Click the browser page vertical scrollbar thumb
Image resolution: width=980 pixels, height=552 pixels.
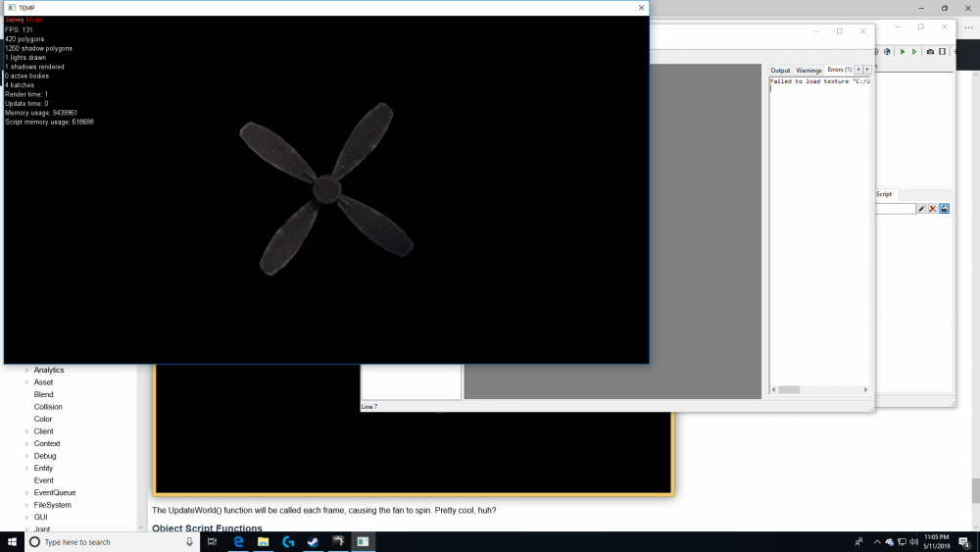click(x=976, y=490)
